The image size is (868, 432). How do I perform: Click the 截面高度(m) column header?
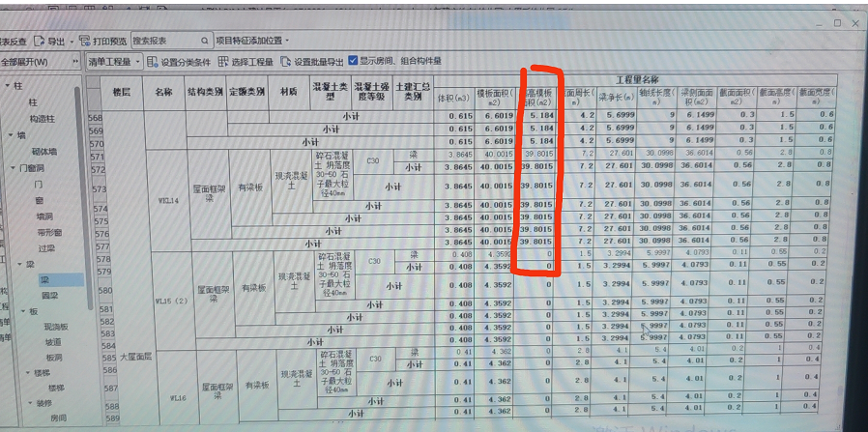777,97
